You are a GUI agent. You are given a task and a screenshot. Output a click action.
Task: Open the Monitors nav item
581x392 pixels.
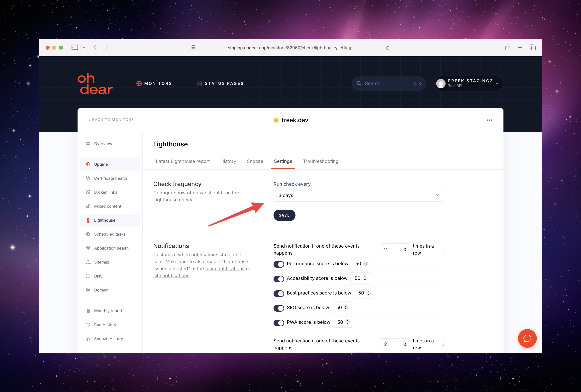point(154,84)
